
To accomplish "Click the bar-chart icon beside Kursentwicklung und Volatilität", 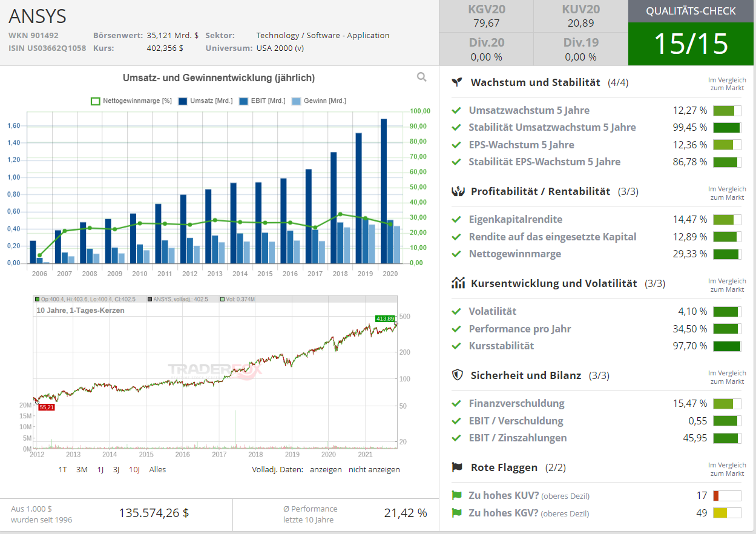I will point(458,283).
